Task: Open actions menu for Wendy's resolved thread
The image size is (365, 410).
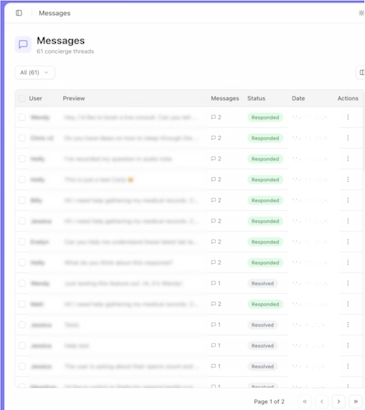Action: click(348, 283)
